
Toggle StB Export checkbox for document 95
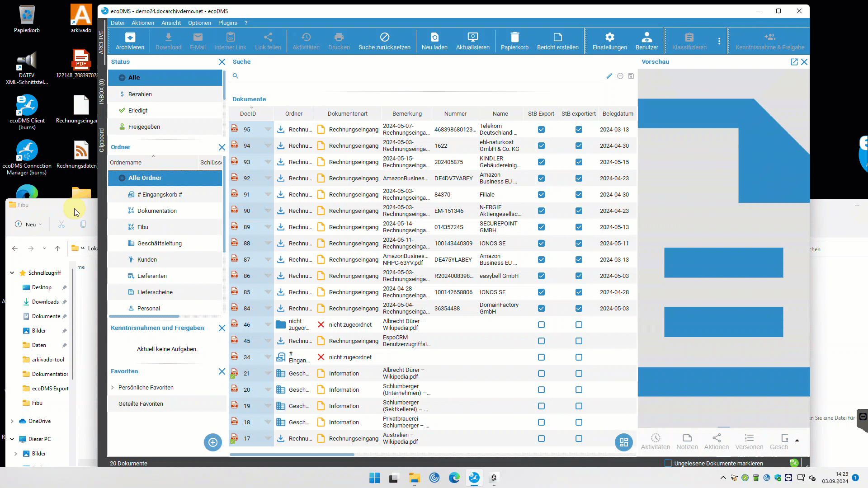tap(541, 130)
